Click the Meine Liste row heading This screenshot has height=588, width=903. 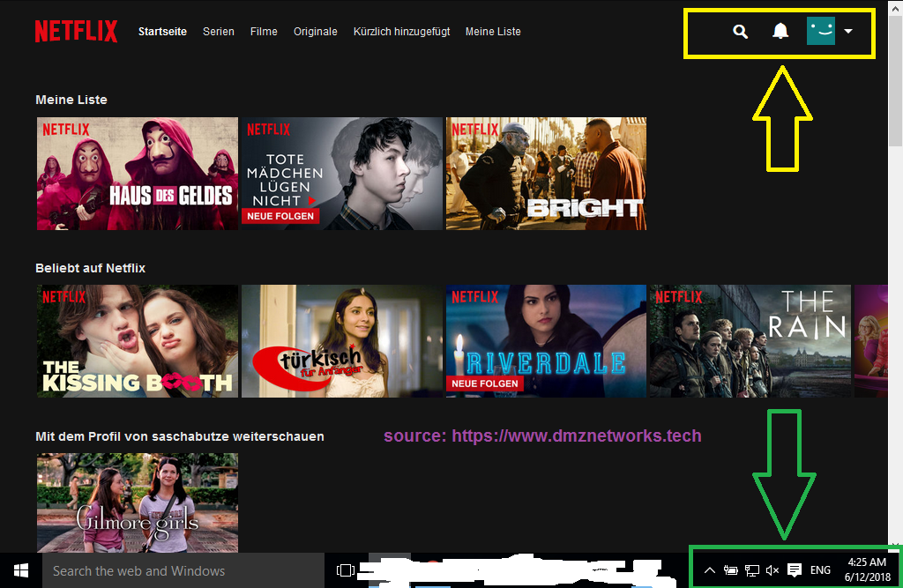click(x=71, y=100)
